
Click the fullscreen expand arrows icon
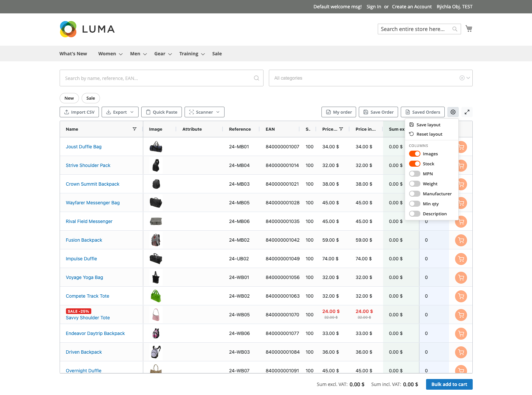click(x=467, y=112)
